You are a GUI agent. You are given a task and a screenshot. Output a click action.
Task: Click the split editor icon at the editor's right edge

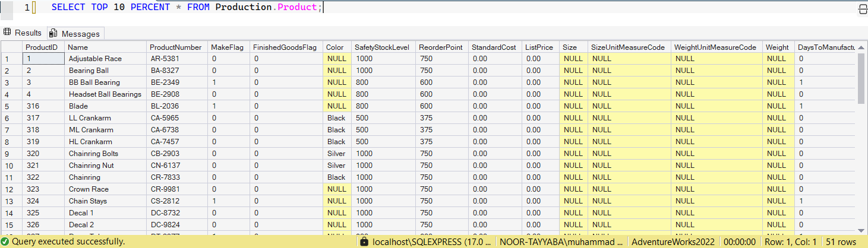[863, 8]
